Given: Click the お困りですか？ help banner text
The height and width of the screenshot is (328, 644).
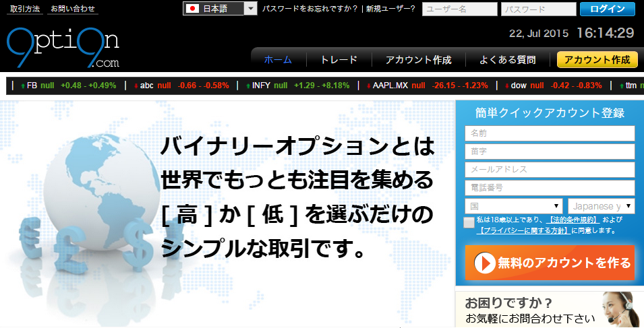Looking at the screenshot, I should (x=509, y=304).
